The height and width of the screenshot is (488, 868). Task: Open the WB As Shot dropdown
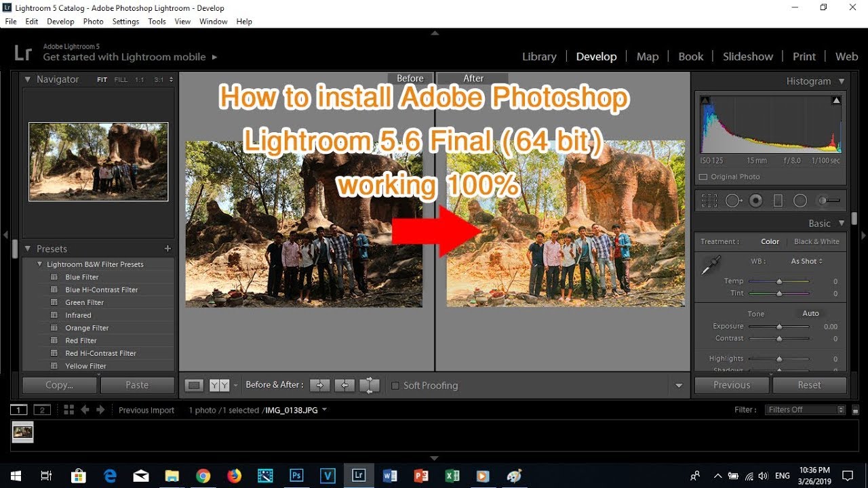(807, 261)
